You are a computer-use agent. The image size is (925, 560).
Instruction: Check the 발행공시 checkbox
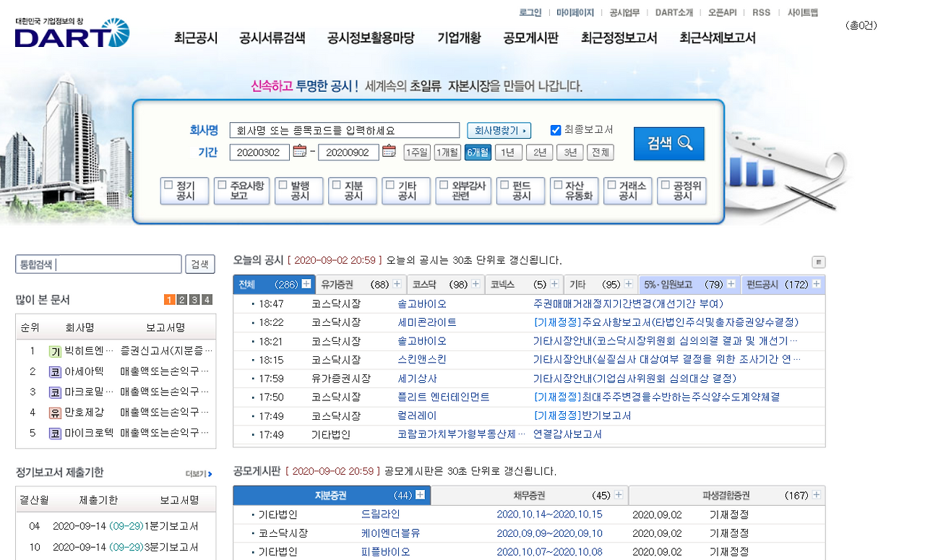(283, 185)
